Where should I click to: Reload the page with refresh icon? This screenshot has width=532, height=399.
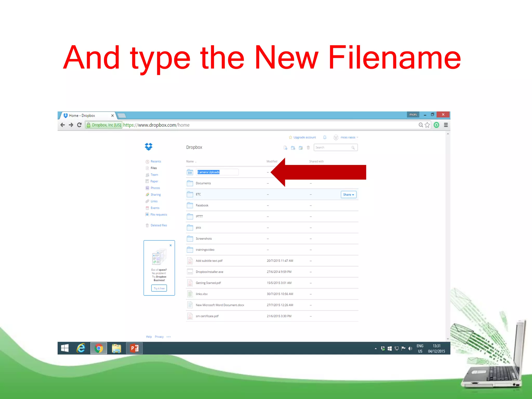(x=79, y=125)
